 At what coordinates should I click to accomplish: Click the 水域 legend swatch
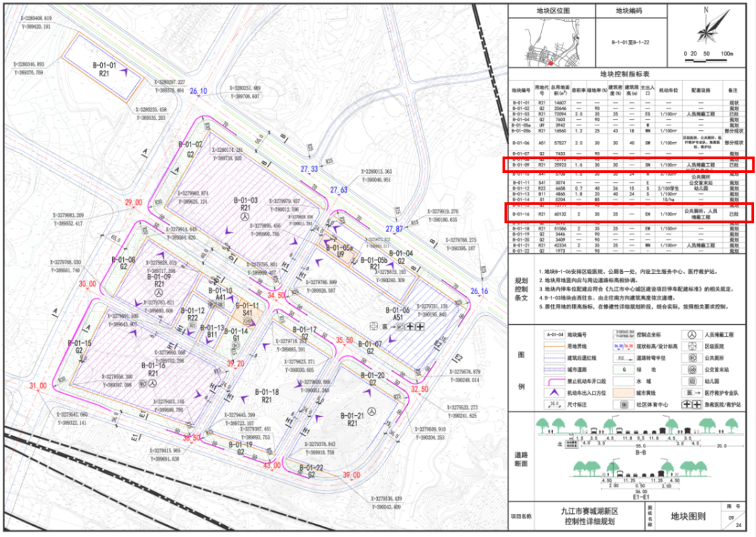pos(623,382)
